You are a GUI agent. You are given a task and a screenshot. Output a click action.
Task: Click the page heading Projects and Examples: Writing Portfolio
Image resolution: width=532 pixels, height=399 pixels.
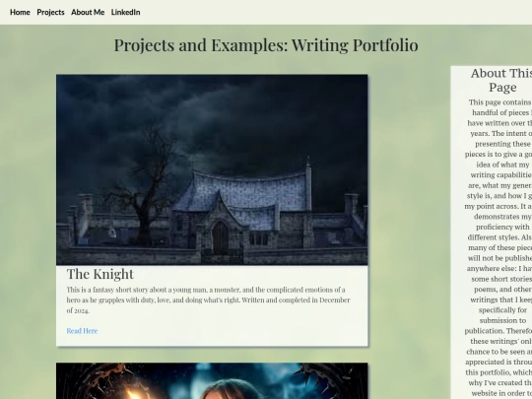266,45
